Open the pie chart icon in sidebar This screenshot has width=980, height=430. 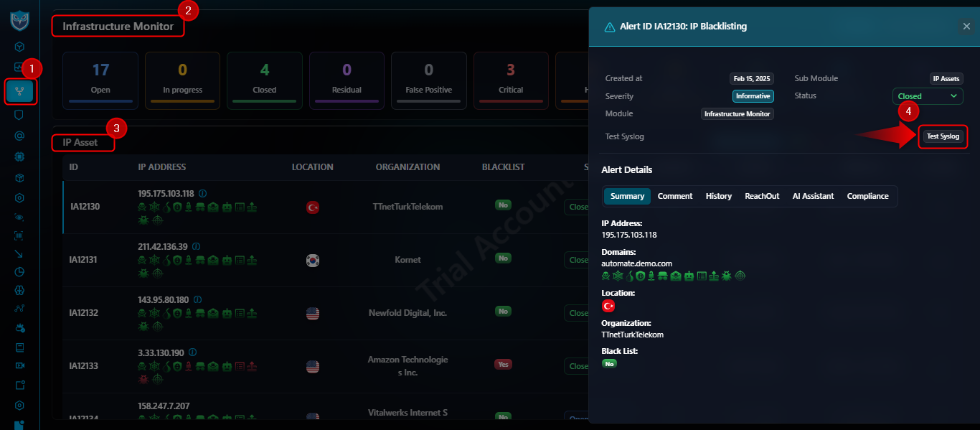coord(19,272)
